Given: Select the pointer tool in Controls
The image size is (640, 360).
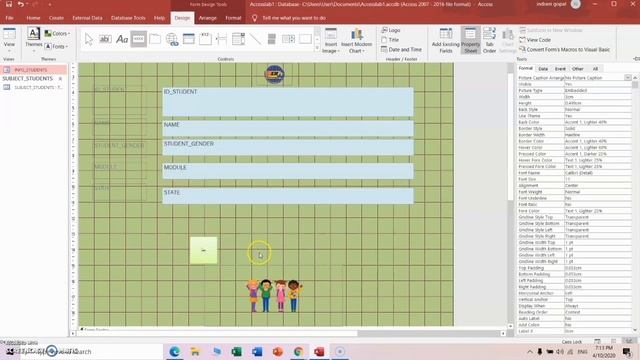Looking at the screenshot, I should (89, 39).
